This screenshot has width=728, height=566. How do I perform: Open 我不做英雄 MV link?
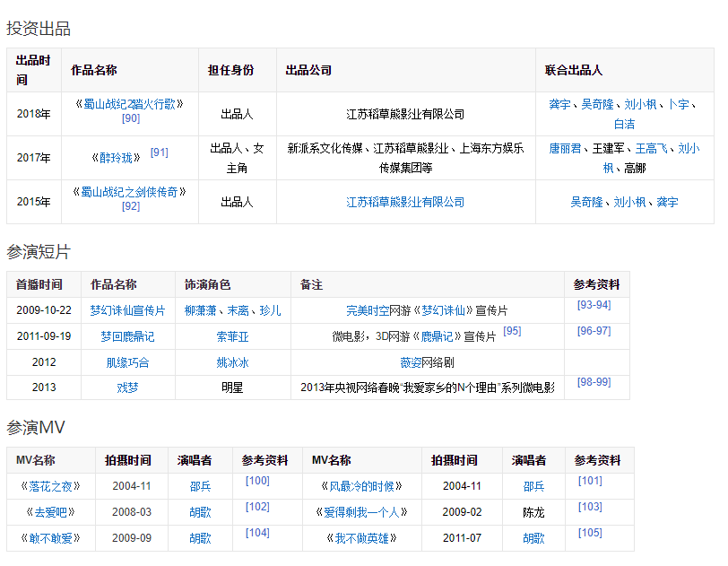[x=361, y=538]
